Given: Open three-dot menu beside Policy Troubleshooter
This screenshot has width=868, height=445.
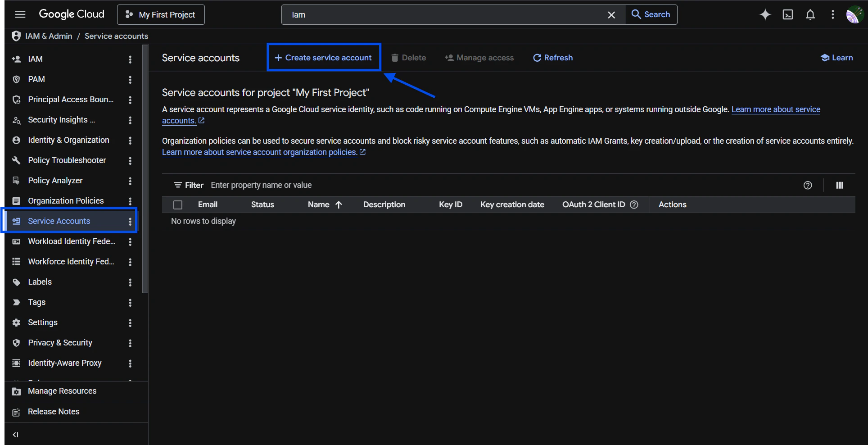Looking at the screenshot, I should 130,160.
